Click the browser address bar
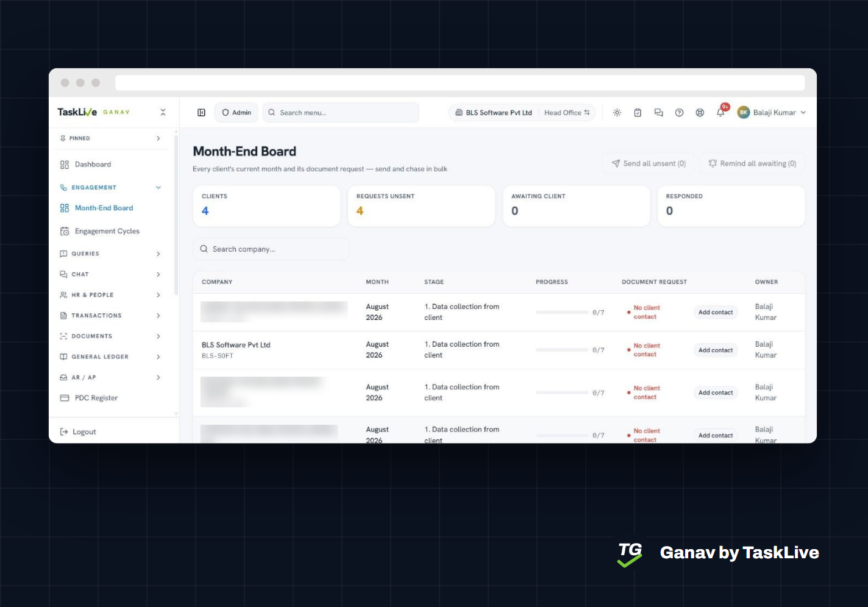Viewport: 868px width, 607px height. coord(460,83)
